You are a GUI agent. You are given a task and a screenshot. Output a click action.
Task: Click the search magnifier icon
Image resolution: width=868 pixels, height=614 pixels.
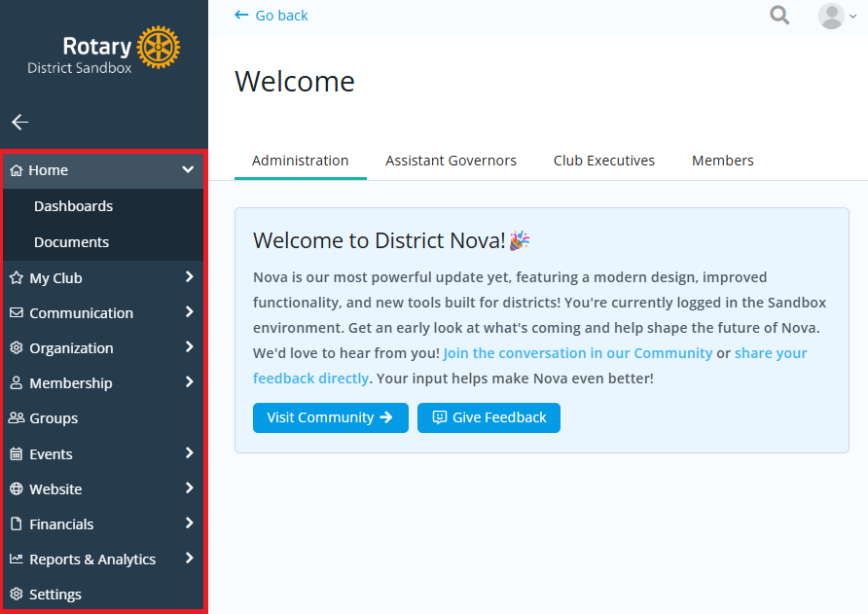(779, 15)
